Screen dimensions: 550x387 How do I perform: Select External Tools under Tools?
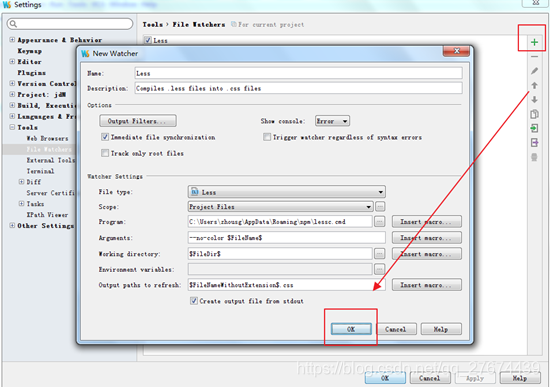[51, 160]
